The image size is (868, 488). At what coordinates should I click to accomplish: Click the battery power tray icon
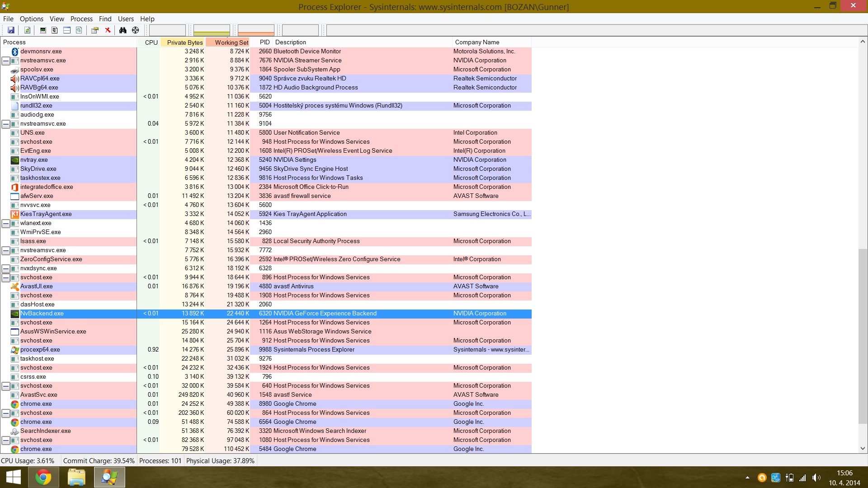tap(789, 478)
